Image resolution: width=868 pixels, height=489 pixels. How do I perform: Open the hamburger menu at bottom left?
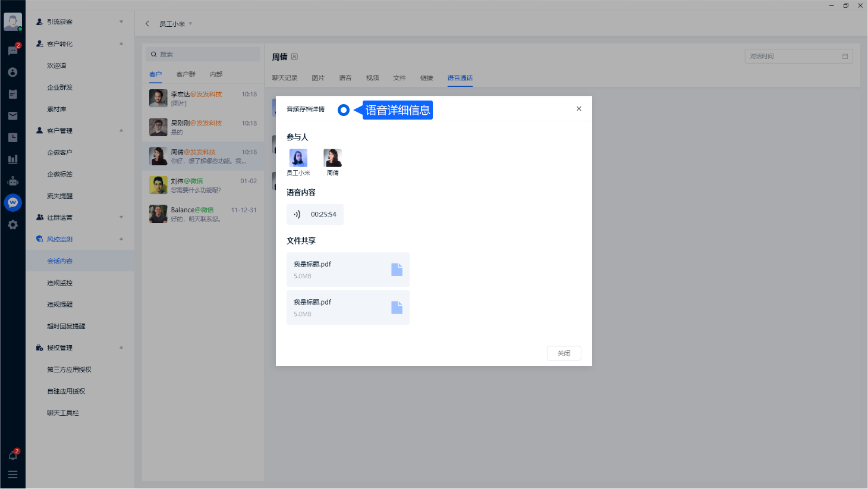12,475
